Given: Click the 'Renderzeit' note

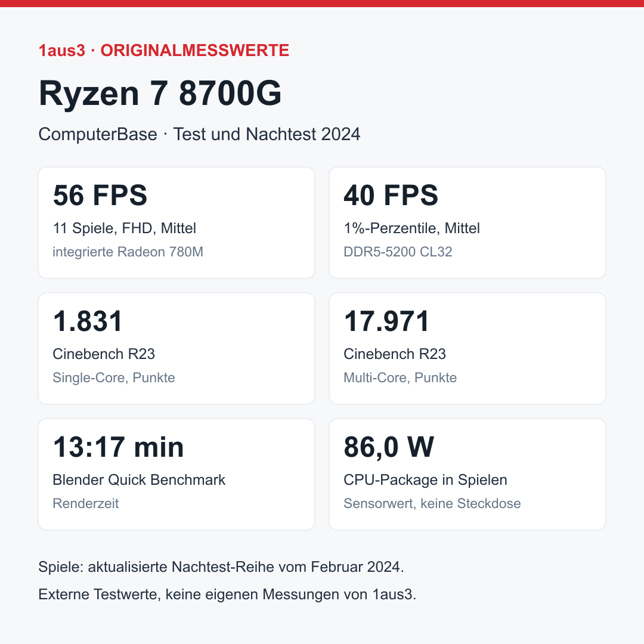Looking at the screenshot, I should click(85, 503).
